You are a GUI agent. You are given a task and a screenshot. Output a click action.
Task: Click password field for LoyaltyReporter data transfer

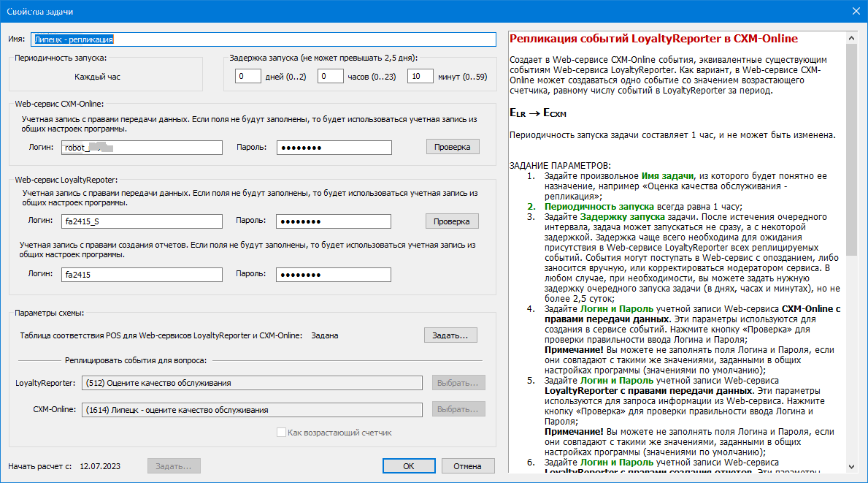pyautogui.click(x=334, y=221)
